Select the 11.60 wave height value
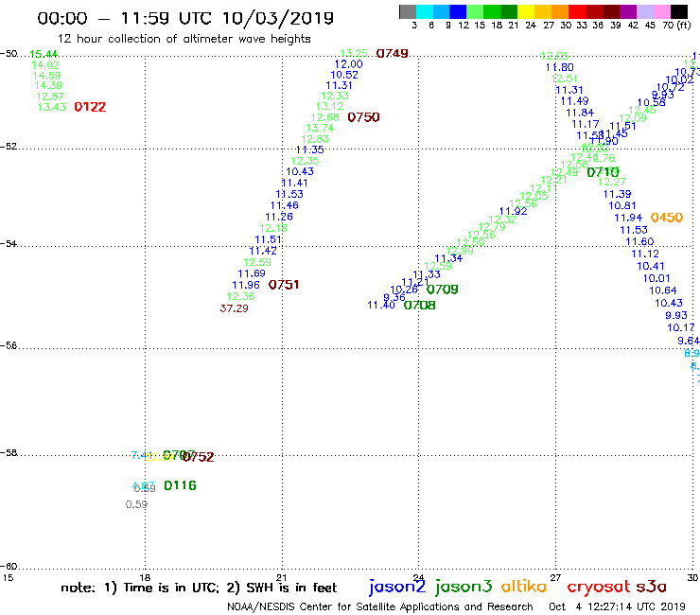Image resolution: width=700 pixels, height=615 pixels. tap(639, 241)
